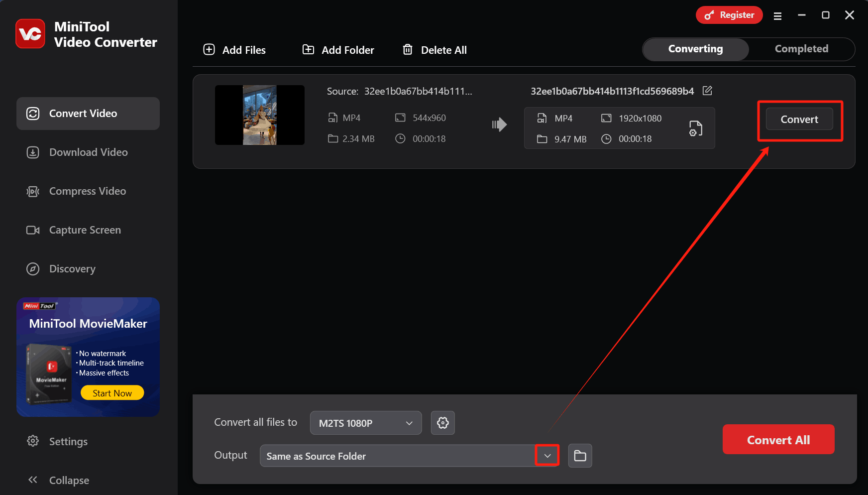Click the Settings gear icon in sidebar
Viewport: 868px width, 495px height.
click(33, 441)
